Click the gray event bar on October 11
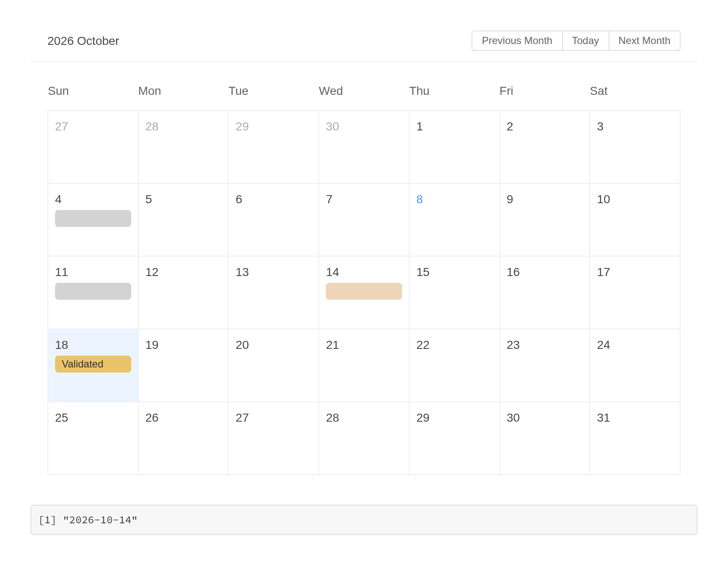 pos(93,291)
